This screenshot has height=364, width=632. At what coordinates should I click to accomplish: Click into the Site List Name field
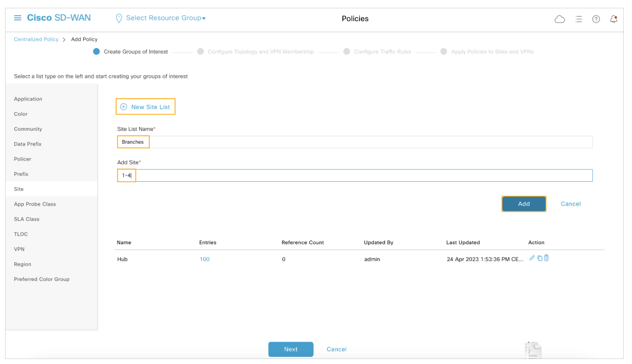354,142
